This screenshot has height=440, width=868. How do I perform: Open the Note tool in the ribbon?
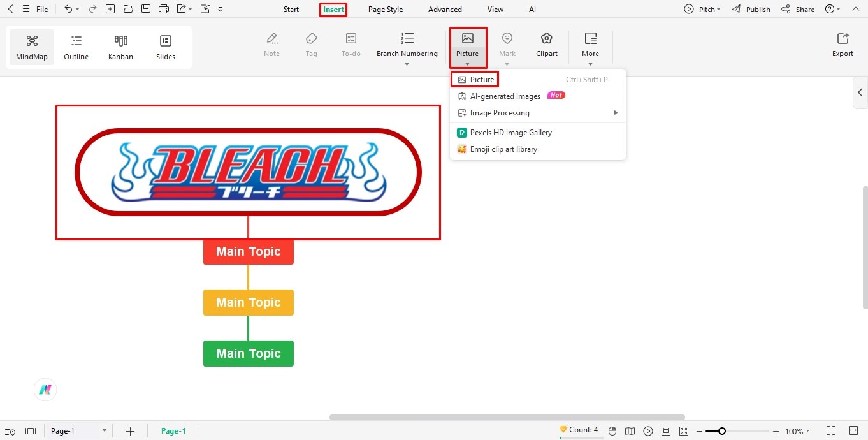[272, 45]
